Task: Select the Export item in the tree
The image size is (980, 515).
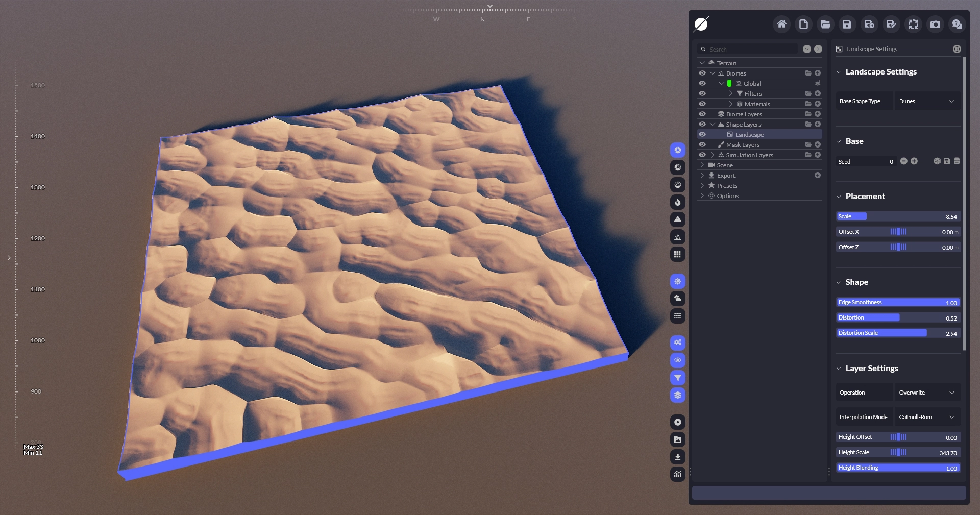Action: click(x=726, y=176)
